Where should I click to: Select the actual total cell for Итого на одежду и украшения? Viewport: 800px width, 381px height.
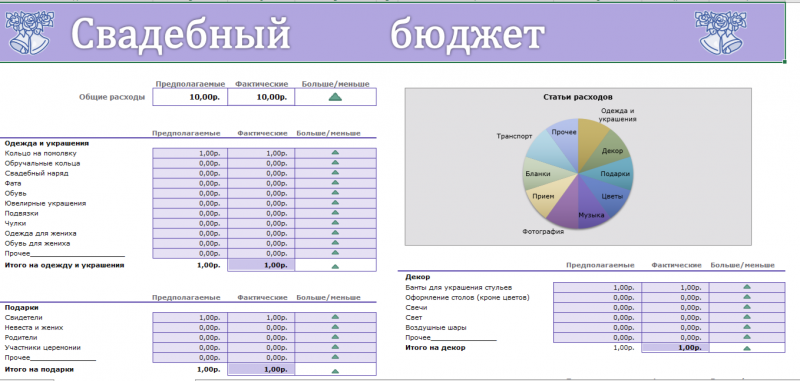(x=261, y=265)
